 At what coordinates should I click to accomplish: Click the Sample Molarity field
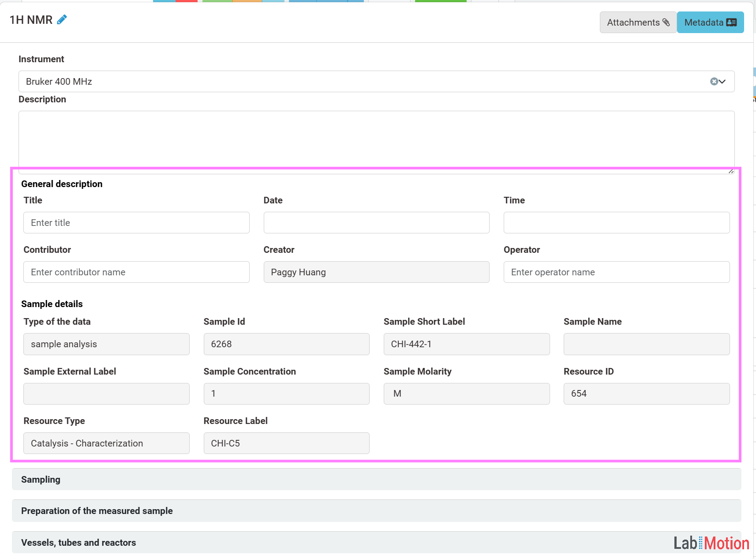pos(466,394)
